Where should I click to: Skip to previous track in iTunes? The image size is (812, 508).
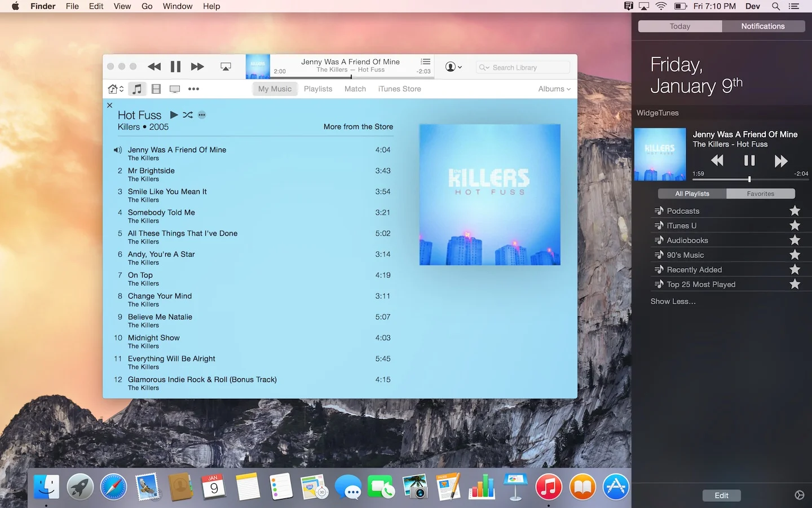(x=155, y=67)
